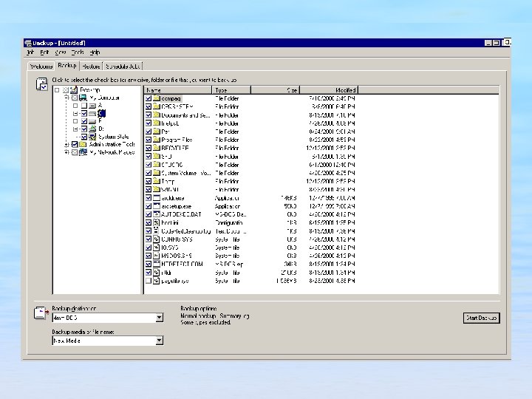Click the Start Backup button
This screenshot has width=532, height=399.
click(482, 318)
